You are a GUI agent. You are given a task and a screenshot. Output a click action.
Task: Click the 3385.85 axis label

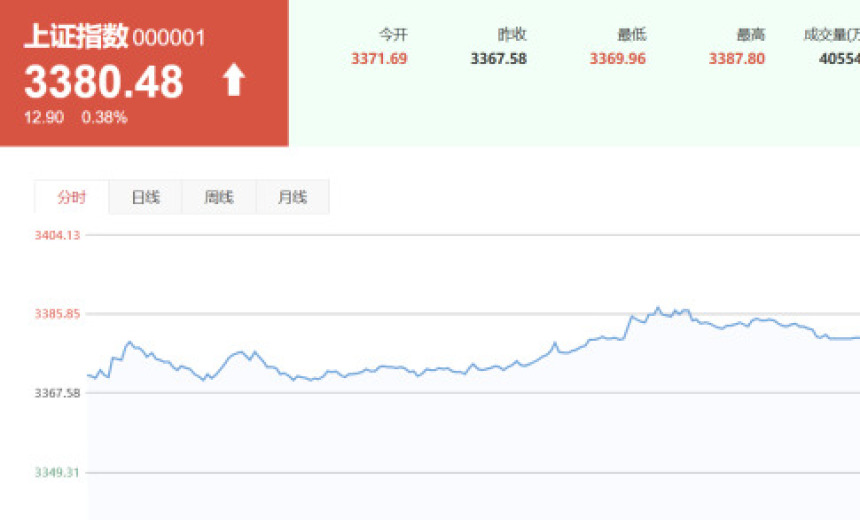click(x=58, y=314)
